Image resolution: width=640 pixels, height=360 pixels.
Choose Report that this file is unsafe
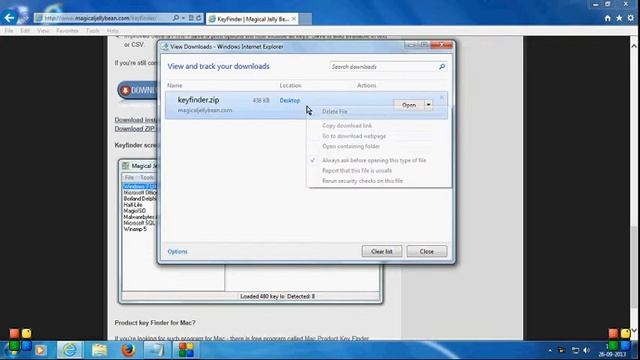[357, 171]
